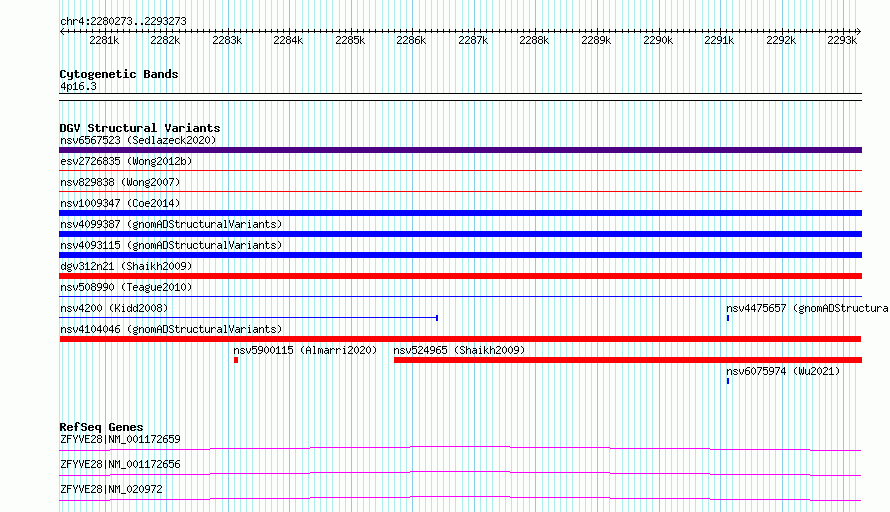Select the red nsv4104046 variant bar
The width and height of the screenshot is (890, 512).
460,339
